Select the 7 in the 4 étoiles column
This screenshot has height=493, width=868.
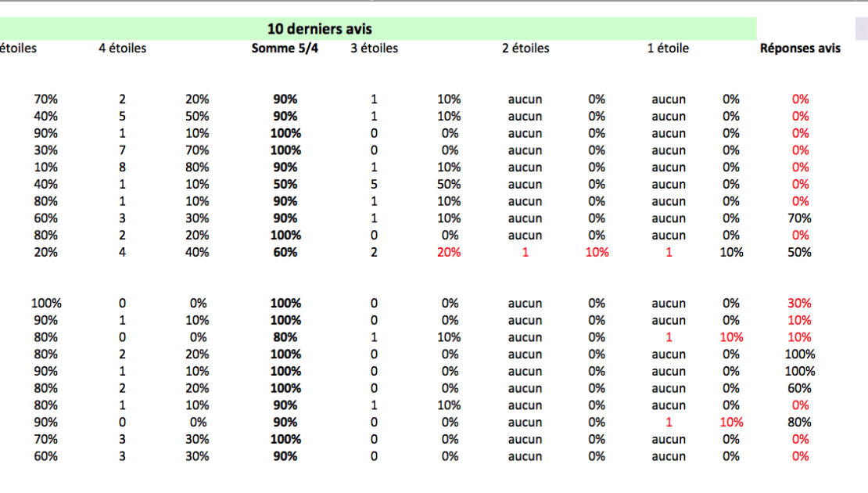[x=122, y=150]
